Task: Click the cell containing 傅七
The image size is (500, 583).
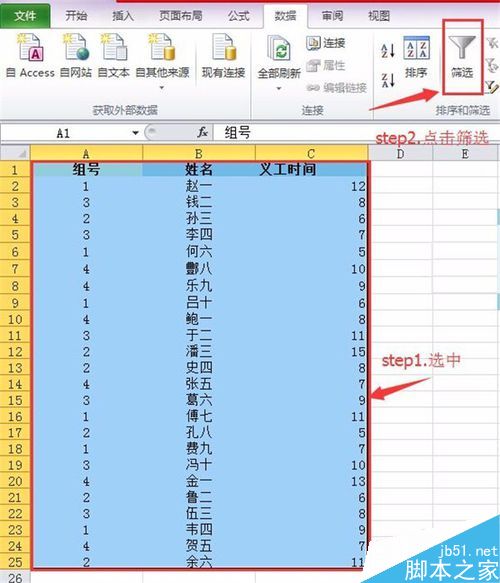Action: coord(199,416)
